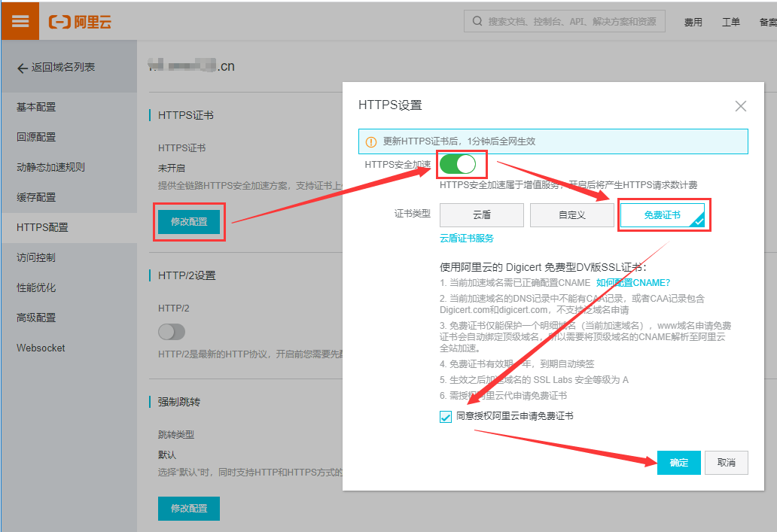The width and height of the screenshot is (777, 532).
Task: Click the search magnifier icon
Action: 477,21
